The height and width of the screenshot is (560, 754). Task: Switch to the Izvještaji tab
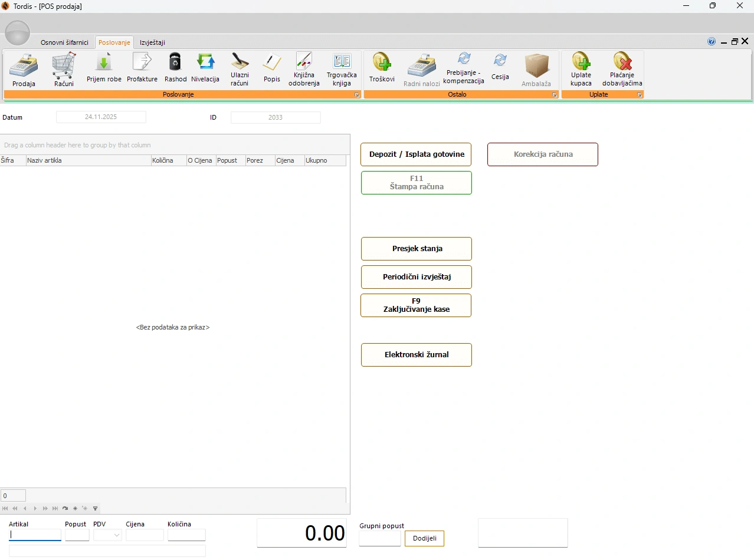[x=152, y=42]
